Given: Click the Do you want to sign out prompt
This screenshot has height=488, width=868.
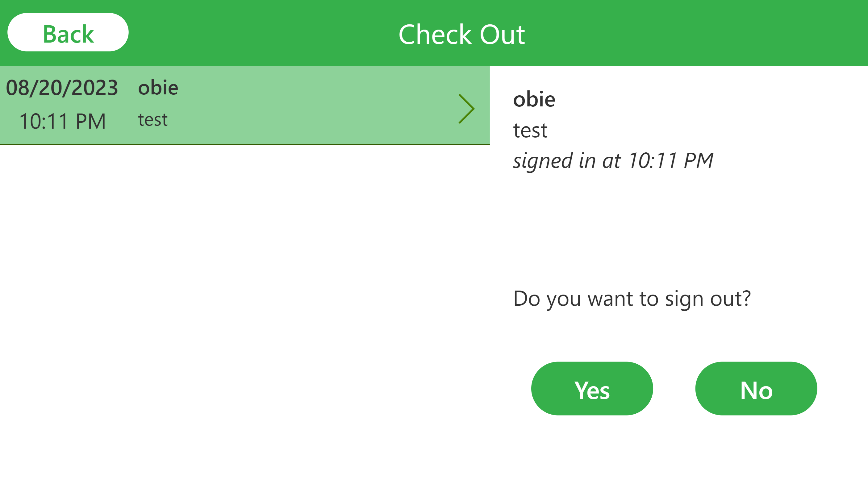Looking at the screenshot, I should 632,299.
